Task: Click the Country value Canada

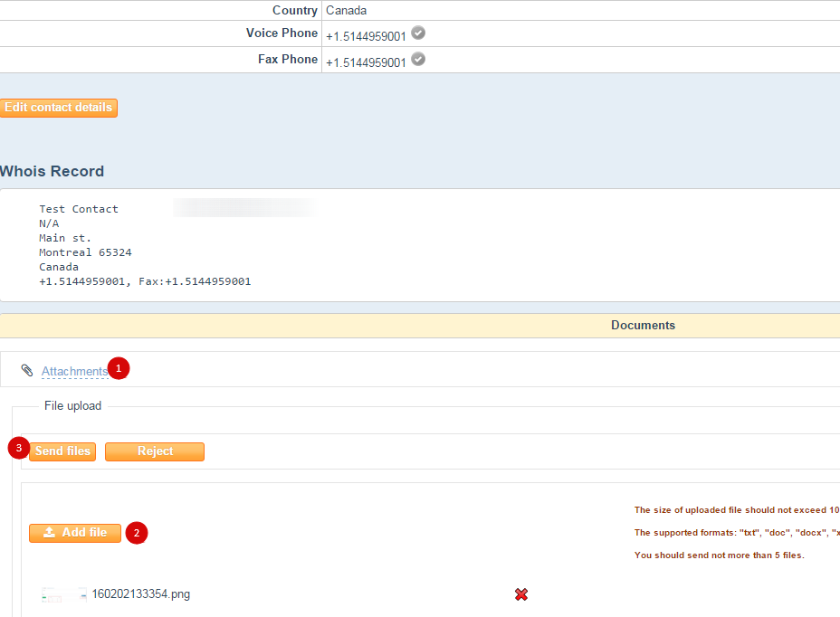Action: pyautogui.click(x=346, y=11)
